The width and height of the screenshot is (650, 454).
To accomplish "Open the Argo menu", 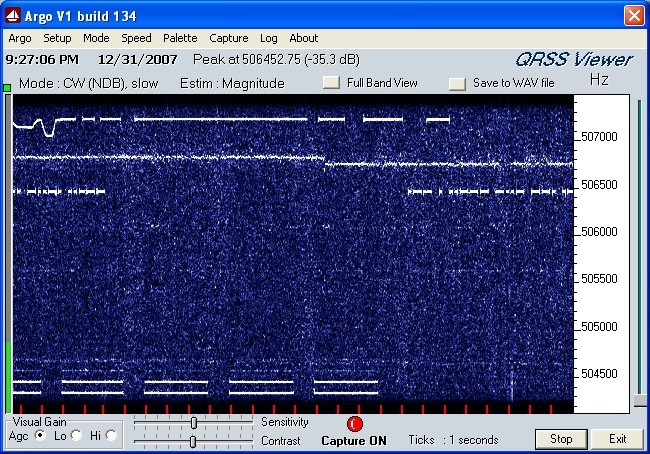I will click(20, 38).
